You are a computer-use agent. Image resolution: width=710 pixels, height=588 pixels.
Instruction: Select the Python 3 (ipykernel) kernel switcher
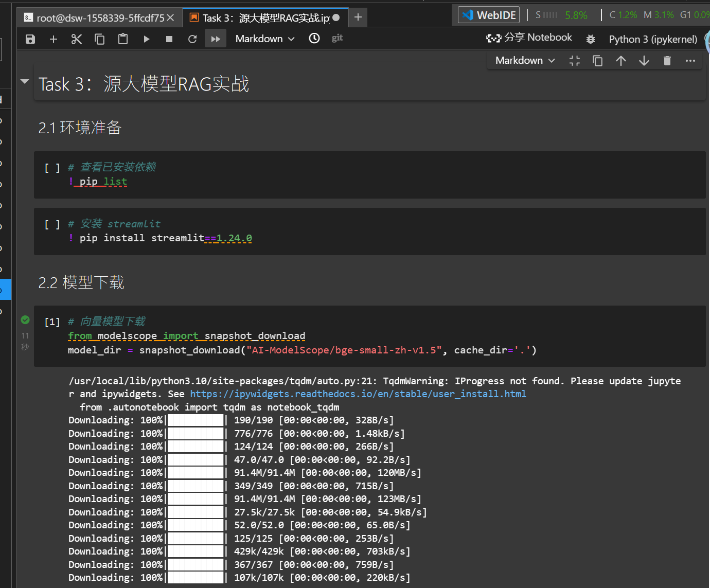(x=653, y=39)
